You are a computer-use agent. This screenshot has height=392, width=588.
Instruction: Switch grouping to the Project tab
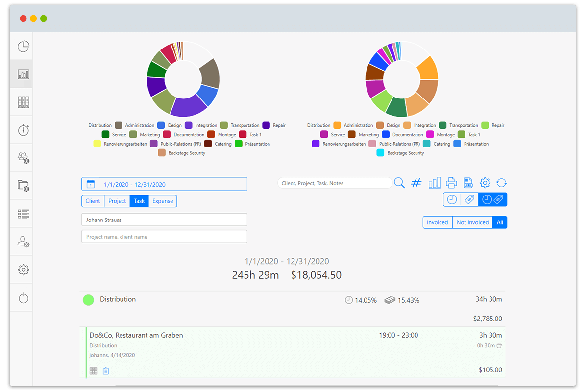117,201
